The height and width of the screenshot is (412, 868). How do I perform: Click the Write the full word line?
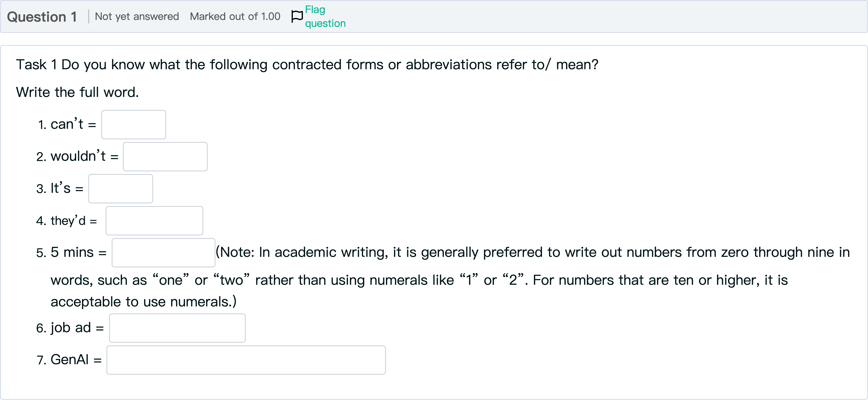pyautogui.click(x=77, y=92)
